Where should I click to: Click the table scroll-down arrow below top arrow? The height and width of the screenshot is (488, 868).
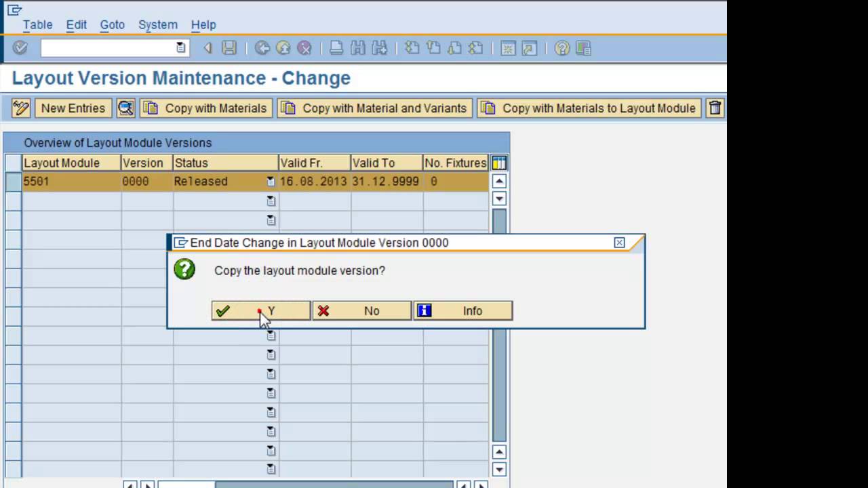point(499,199)
